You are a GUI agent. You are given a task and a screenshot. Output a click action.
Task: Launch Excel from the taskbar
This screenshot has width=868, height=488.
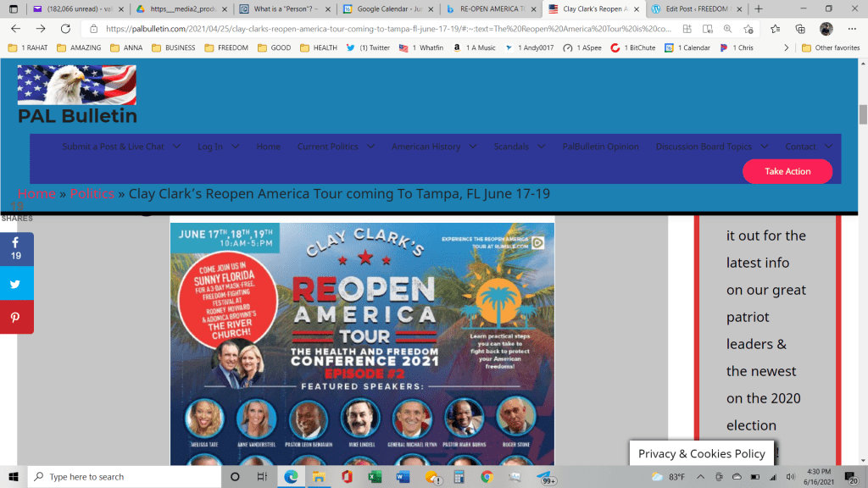pos(375,476)
